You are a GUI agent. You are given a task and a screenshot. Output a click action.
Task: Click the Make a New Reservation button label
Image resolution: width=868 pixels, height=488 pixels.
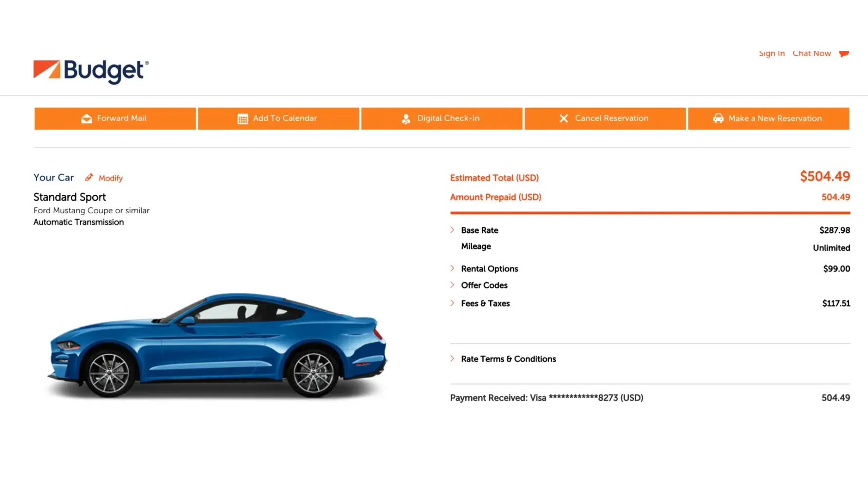tap(775, 119)
